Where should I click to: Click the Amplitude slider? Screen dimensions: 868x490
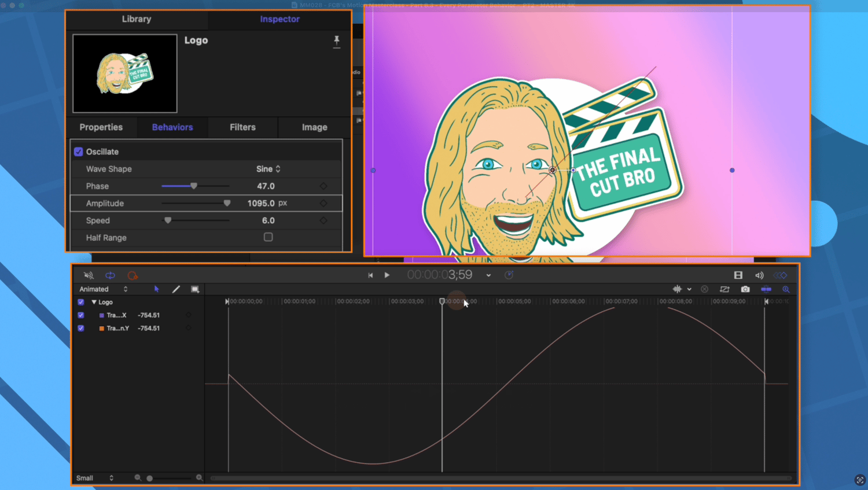195,203
